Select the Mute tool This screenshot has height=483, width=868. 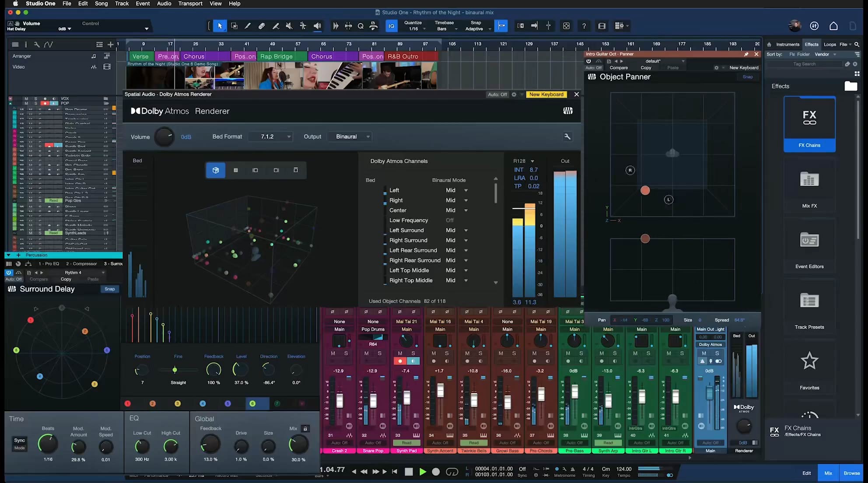tap(289, 26)
